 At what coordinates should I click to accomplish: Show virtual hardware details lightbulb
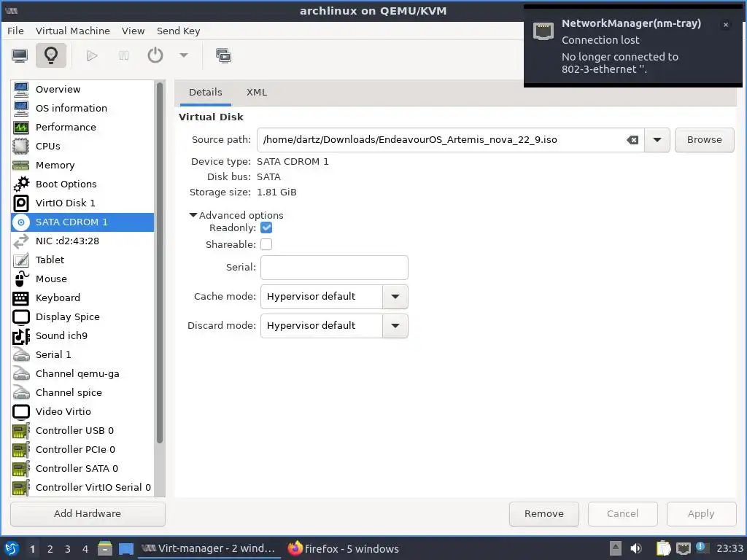[51, 55]
